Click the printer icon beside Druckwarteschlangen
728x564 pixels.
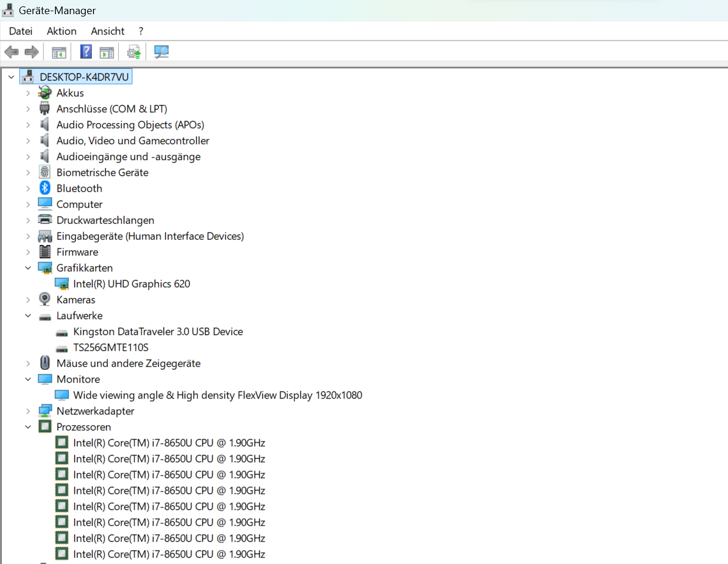click(x=45, y=220)
